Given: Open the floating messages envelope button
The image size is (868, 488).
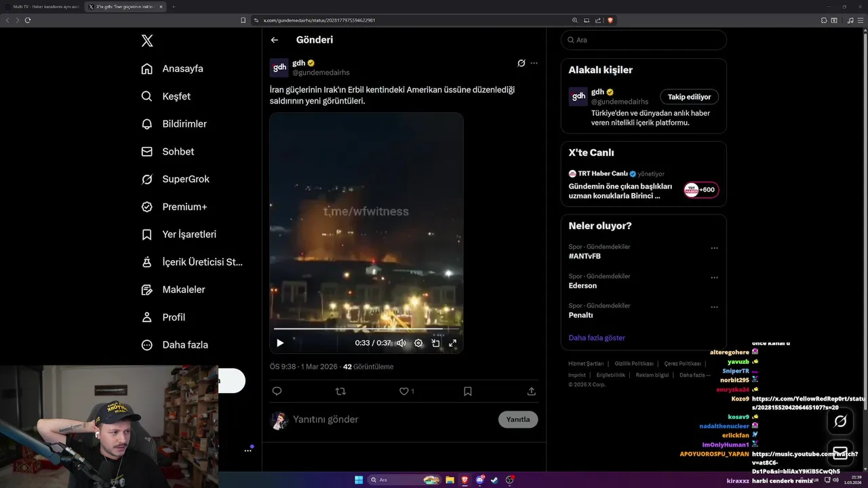Looking at the screenshot, I should pyautogui.click(x=840, y=453).
